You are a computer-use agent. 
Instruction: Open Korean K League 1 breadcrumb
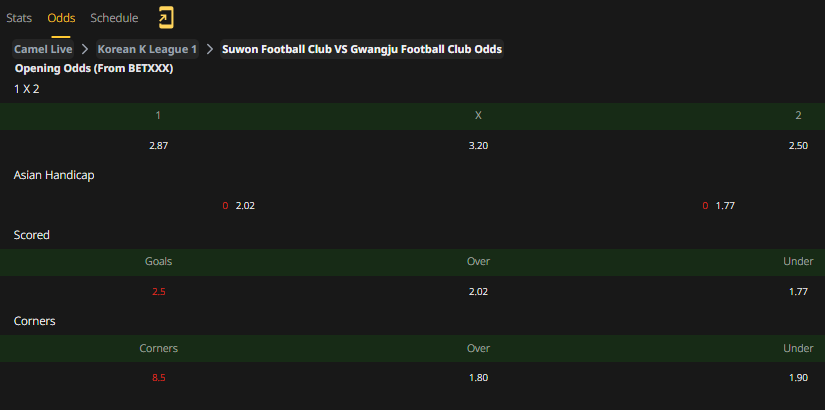pos(147,49)
